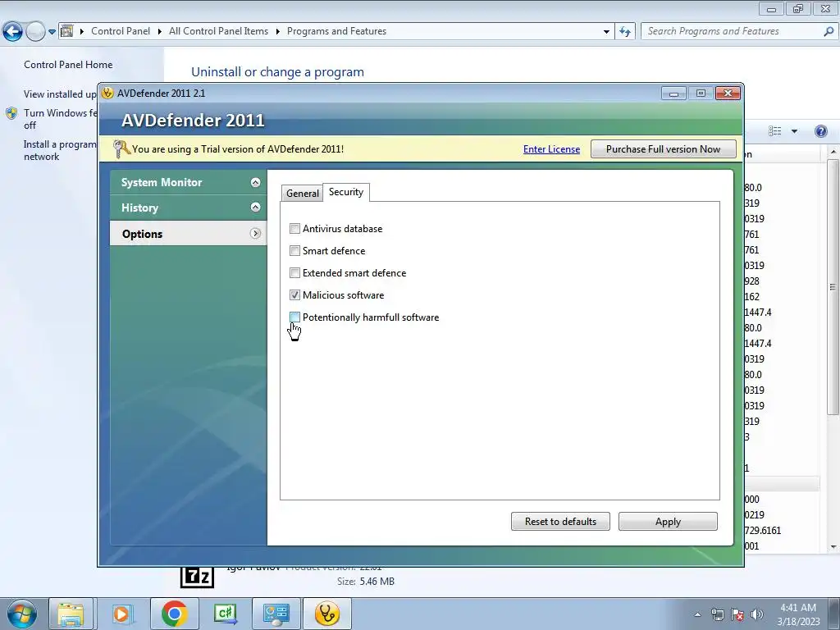Viewport: 840px width, 630px height.
Task: Click the Windows features shield icon
Action: click(x=11, y=113)
